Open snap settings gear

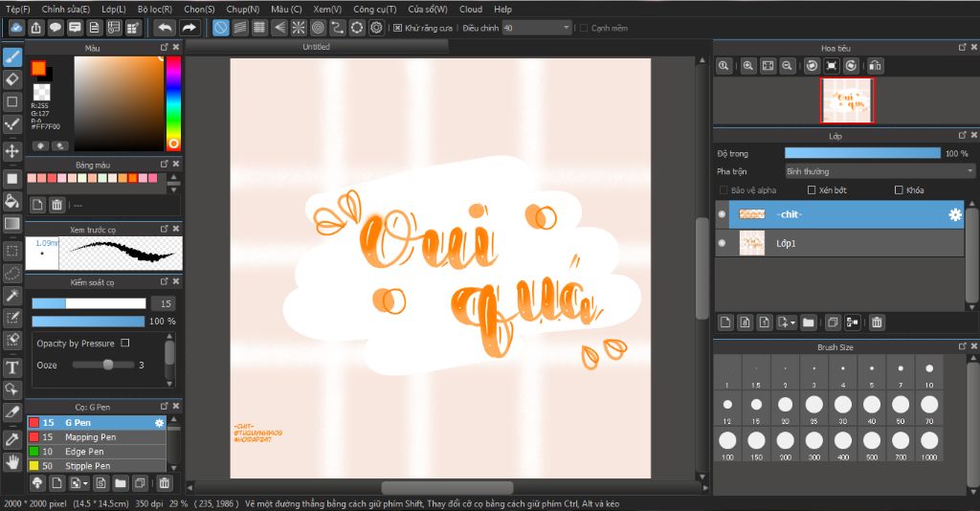[x=376, y=28]
